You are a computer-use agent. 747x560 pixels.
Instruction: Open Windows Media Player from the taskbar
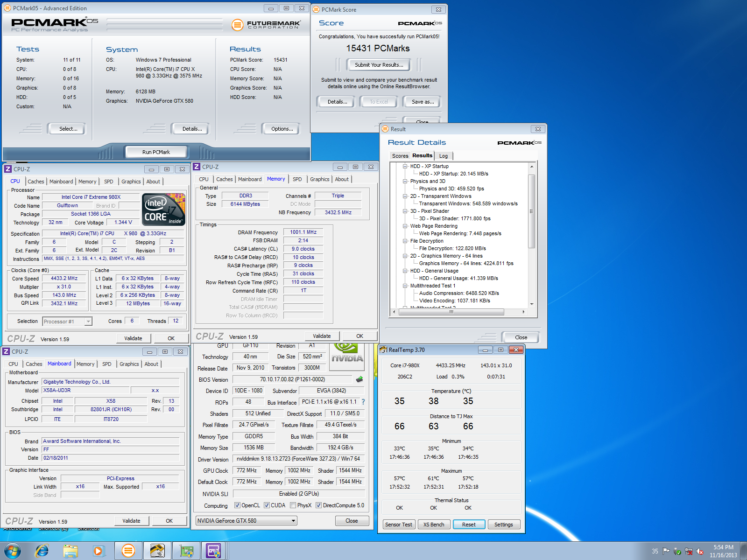(x=99, y=551)
